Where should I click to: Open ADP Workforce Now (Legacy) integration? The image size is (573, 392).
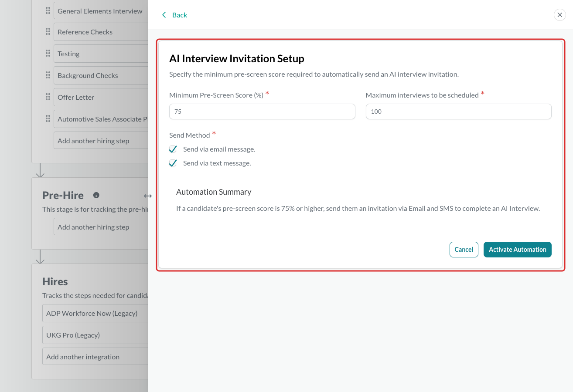tap(95, 313)
